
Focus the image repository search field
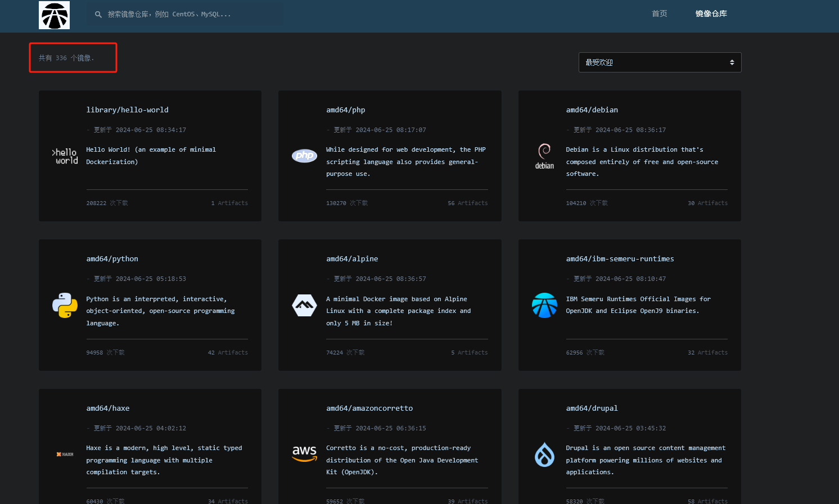pos(186,15)
